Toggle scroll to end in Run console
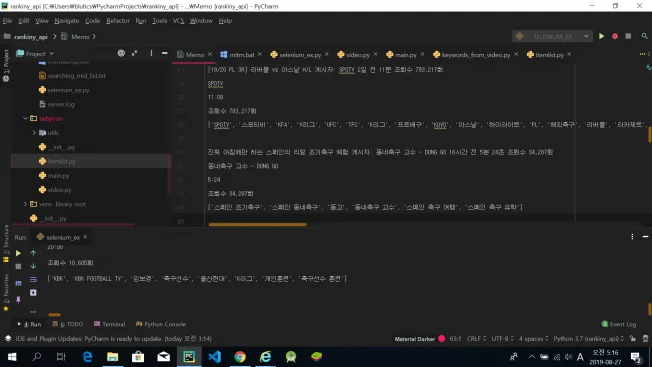Screen dimensions: 652x367 click(x=33, y=293)
